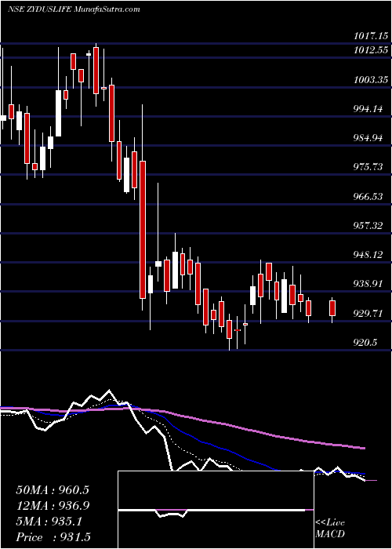Click the large red candle dropping to 936

pyautogui.click(x=143, y=230)
